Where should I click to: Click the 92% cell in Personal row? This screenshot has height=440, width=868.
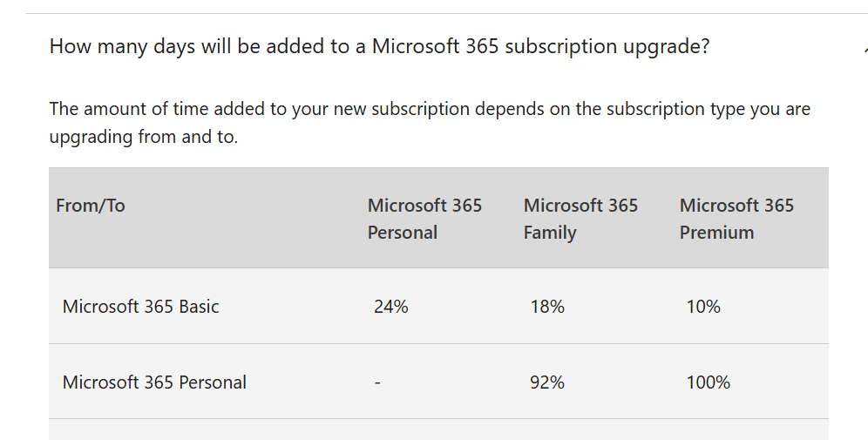(x=547, y=382)
